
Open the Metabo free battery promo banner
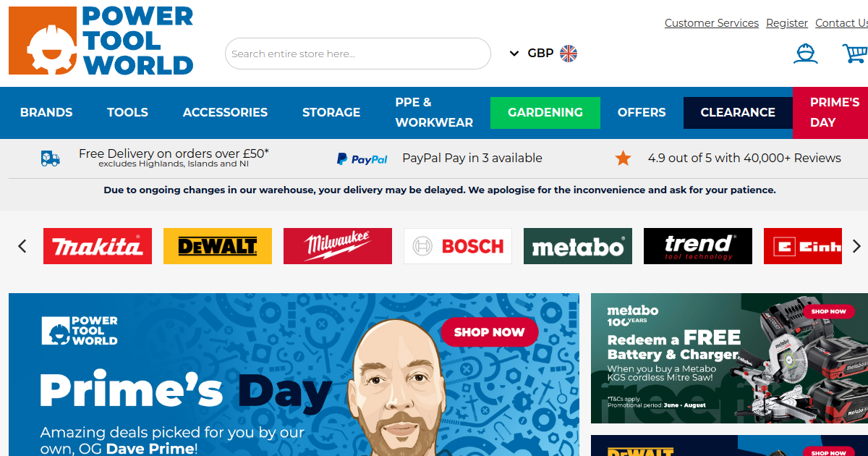pos(729,358)
